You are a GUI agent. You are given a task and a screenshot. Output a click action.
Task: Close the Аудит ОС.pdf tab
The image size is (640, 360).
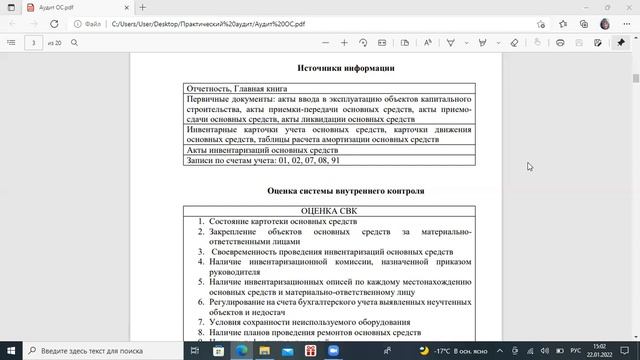click(x=127, y=7)
